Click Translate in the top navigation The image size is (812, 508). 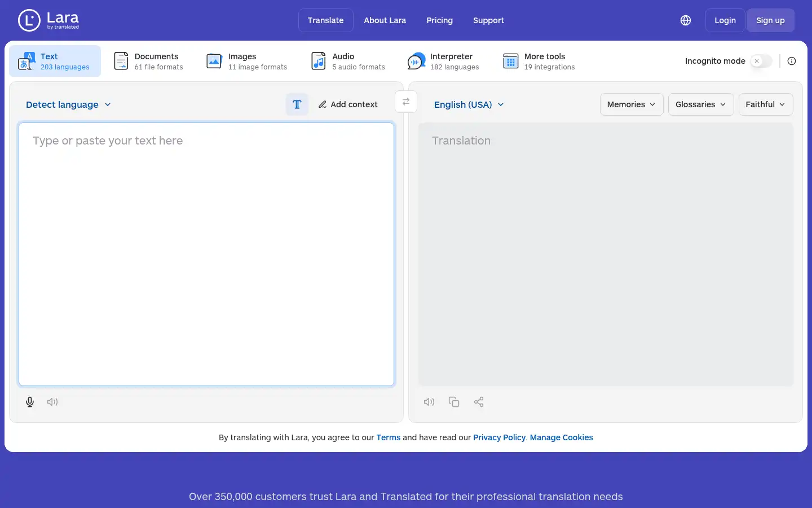pyautogui.click(x=325, y=20)
